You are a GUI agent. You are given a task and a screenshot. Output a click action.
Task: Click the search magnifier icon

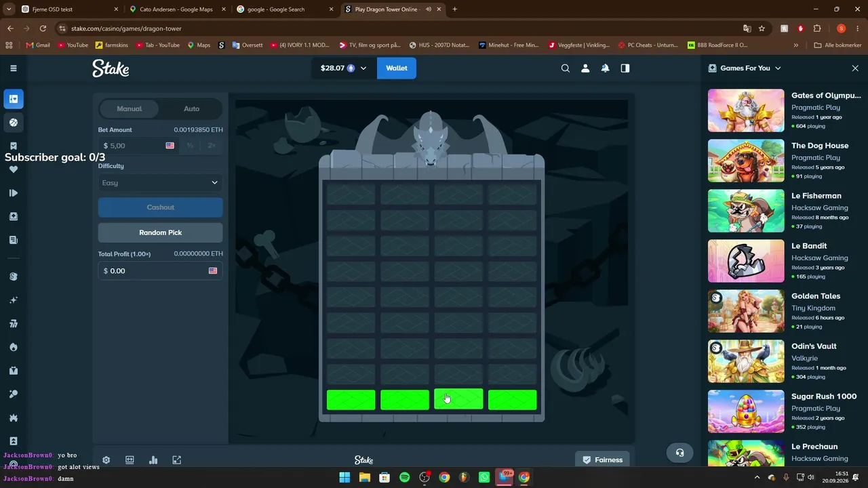pos(565,68)
